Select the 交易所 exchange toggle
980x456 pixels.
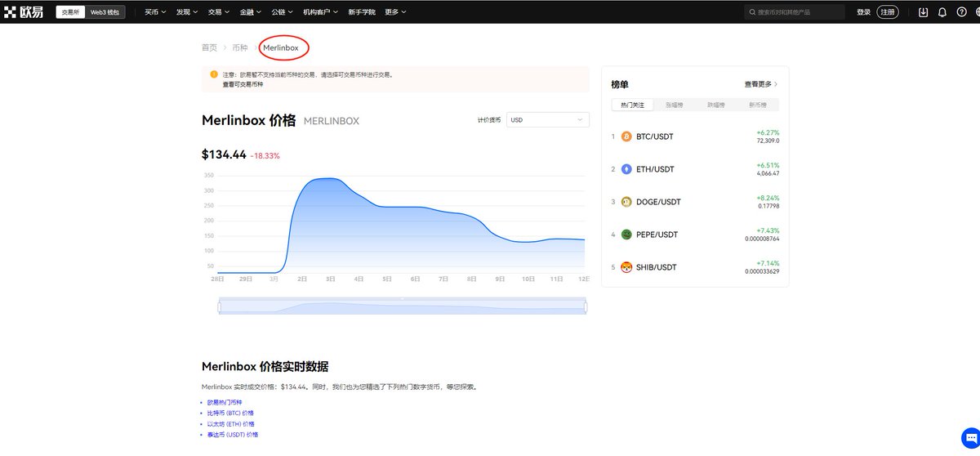[x=71, y=12]
